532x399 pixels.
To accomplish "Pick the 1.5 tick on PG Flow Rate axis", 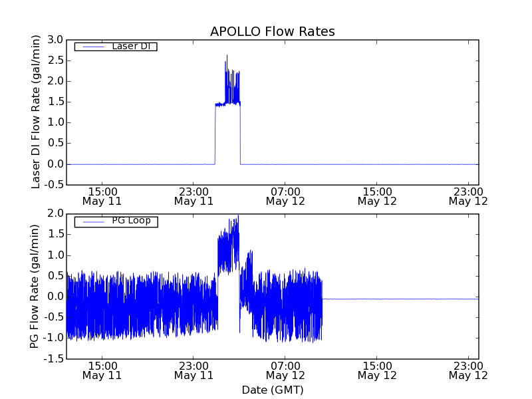I will (55, 235).
